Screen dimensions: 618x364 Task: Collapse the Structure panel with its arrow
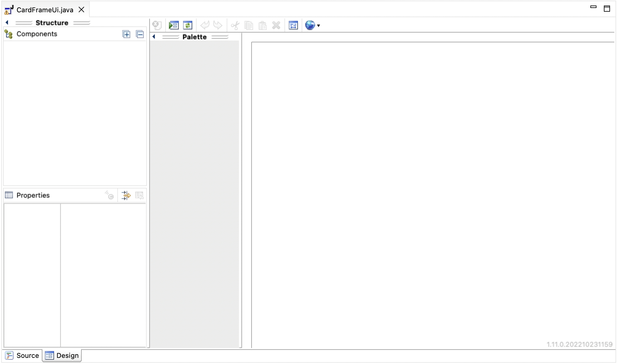click(7, 22)
